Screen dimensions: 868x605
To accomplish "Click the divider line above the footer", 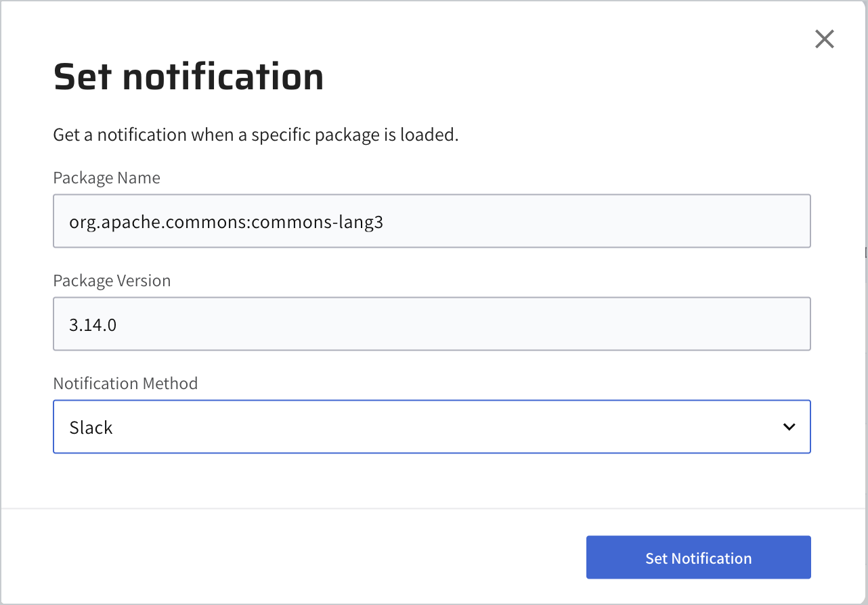I will pos(433,508).
